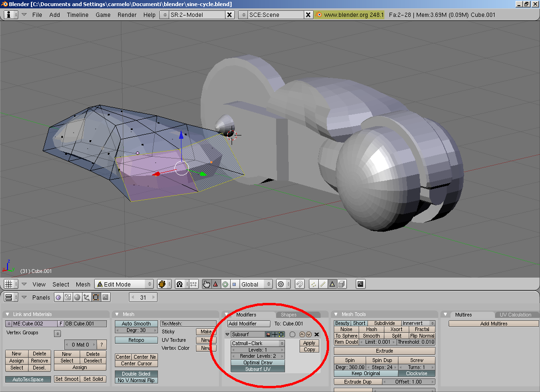Toggle the Double Sided button
540x392 pixels.
(136, 374)
